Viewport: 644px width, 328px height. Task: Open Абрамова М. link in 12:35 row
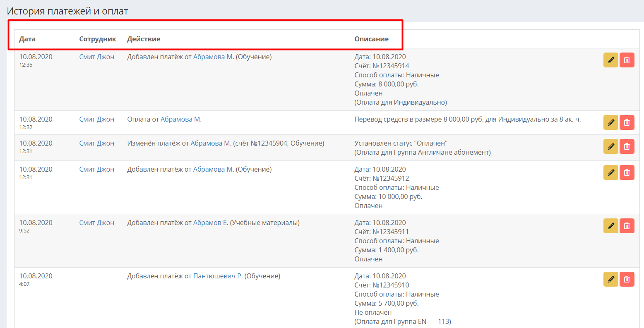[x=214, y=57]
